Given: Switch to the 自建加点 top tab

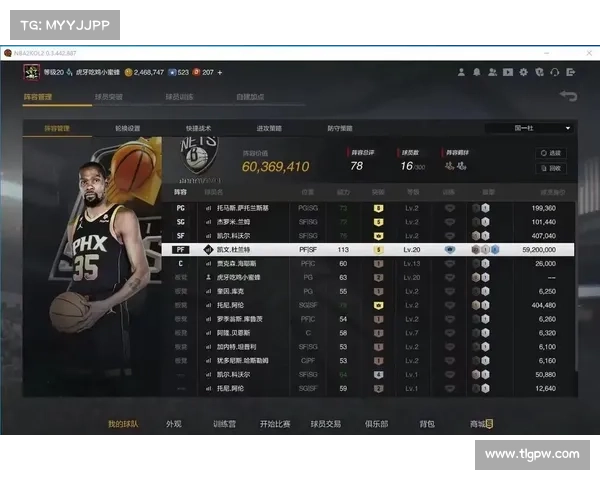Looking at the screenshot, I should 250,97.
